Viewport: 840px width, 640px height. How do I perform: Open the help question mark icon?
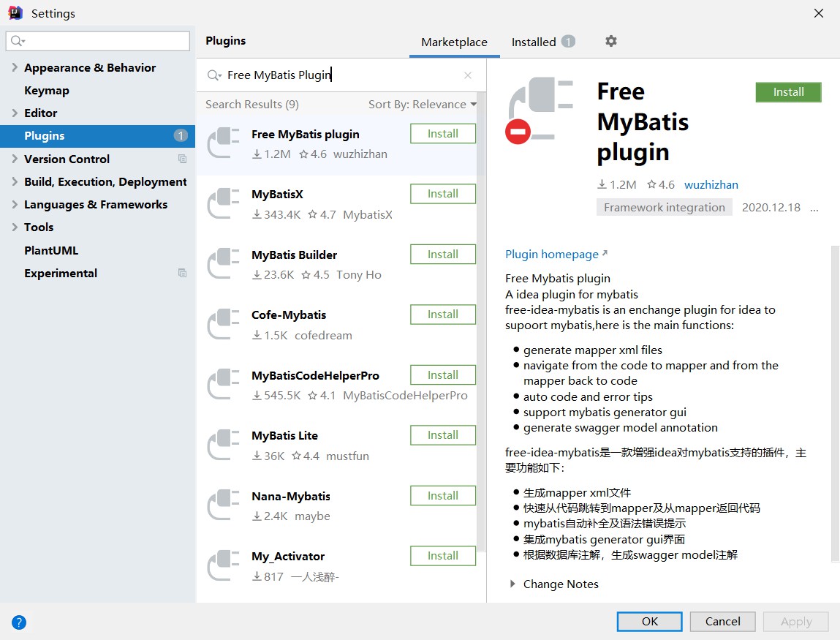pyautogui.click(x=19, y=622)
